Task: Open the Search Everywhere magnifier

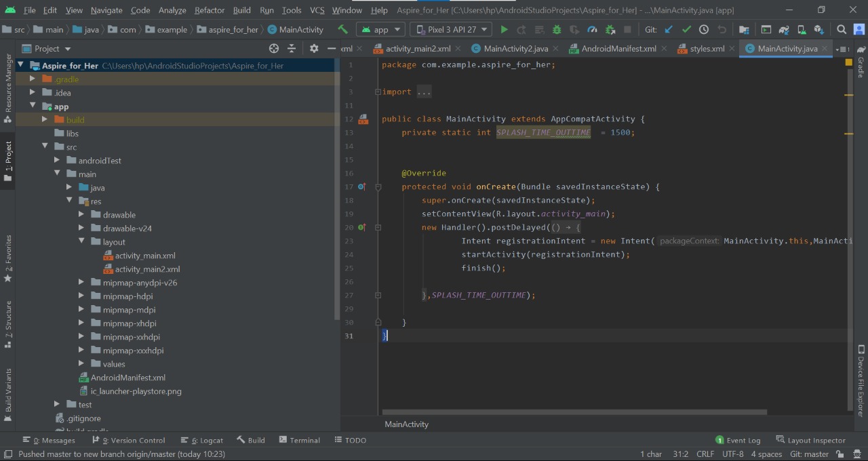Action: [x=842, y=30]
